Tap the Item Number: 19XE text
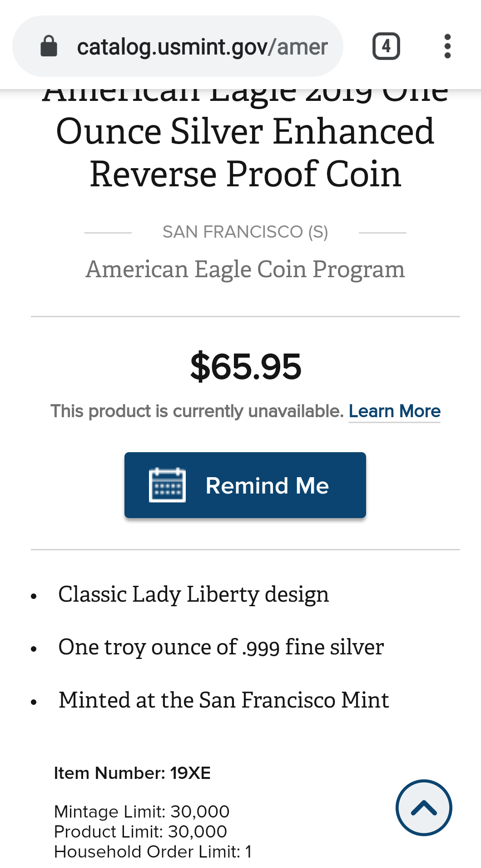This screenshot has width=481, height=868. (132, 773)
